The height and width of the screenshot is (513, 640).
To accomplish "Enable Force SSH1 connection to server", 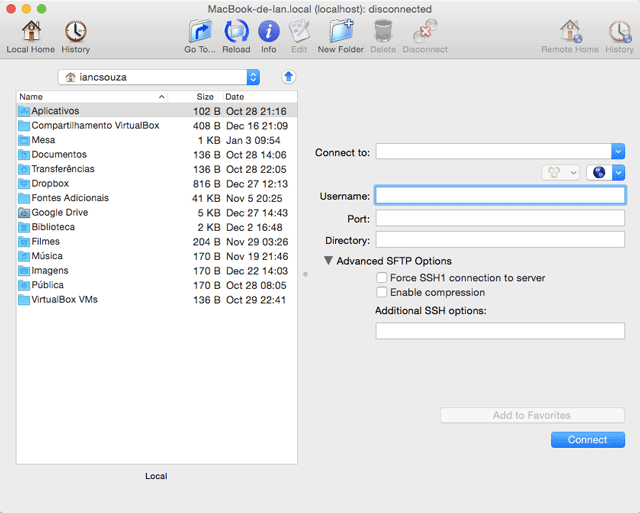I will point(381,278).
